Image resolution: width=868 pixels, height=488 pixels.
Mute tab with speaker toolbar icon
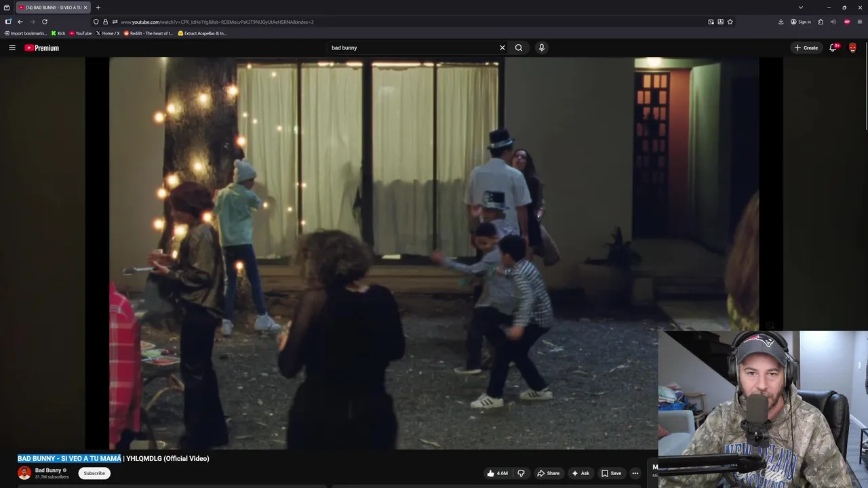point(833,22)
